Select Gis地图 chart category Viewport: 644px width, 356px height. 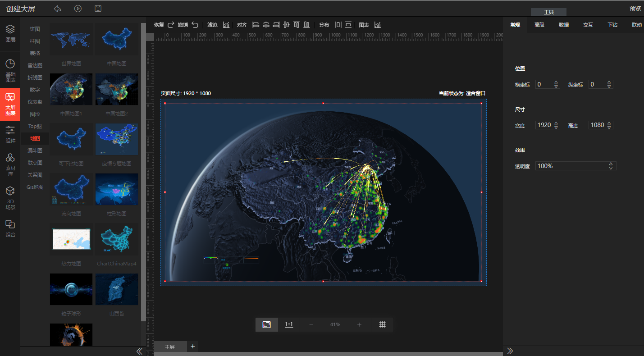(x=35, y=187)
